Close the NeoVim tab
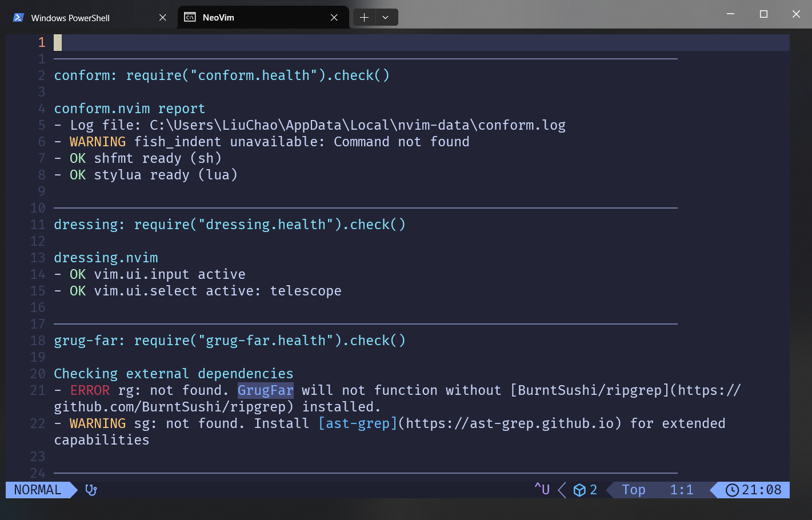Image resolution: width=812 pixels, height=520 pixels. [334, 18]
